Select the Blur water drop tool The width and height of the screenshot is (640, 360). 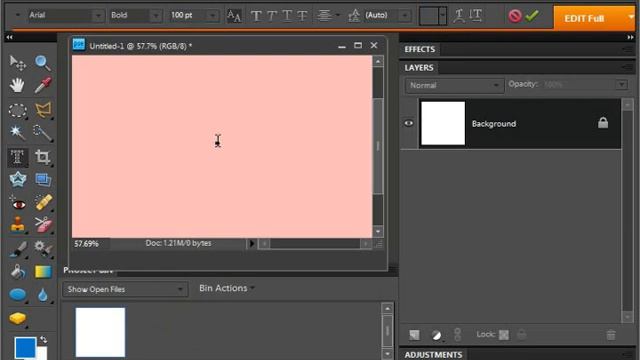pos(42,295)
